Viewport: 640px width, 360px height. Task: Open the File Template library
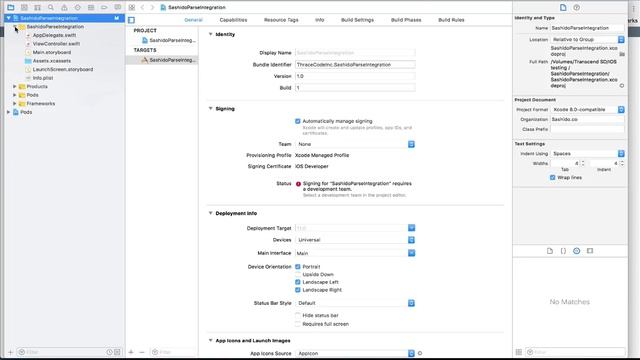[x=550, y=251]
